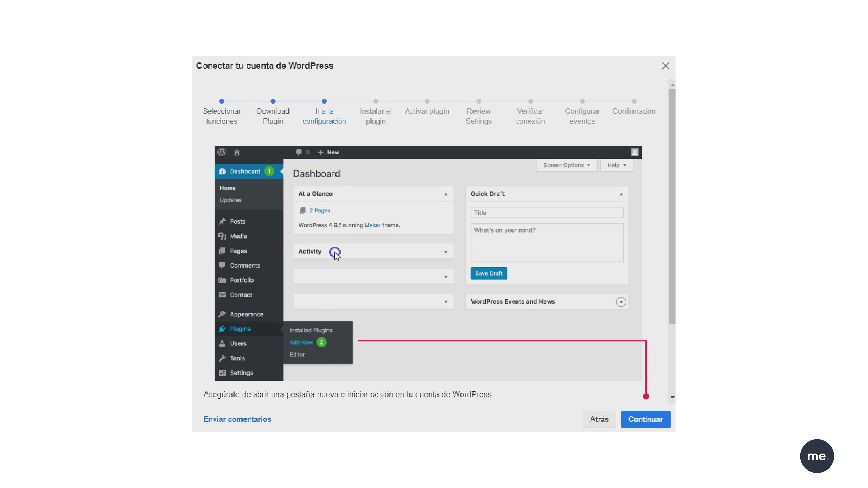Collapse the At a Glance panel

tap(445, 194)
